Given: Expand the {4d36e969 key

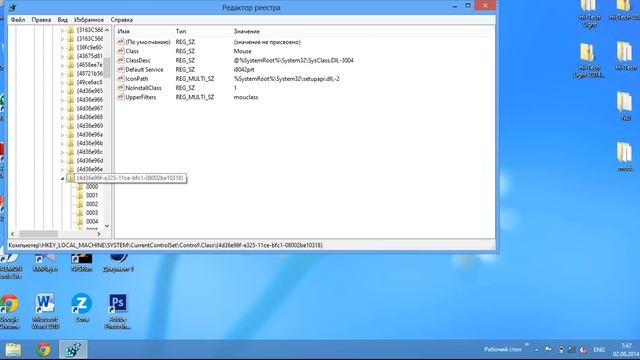Looking at the screenshot, I should point(62,126).
